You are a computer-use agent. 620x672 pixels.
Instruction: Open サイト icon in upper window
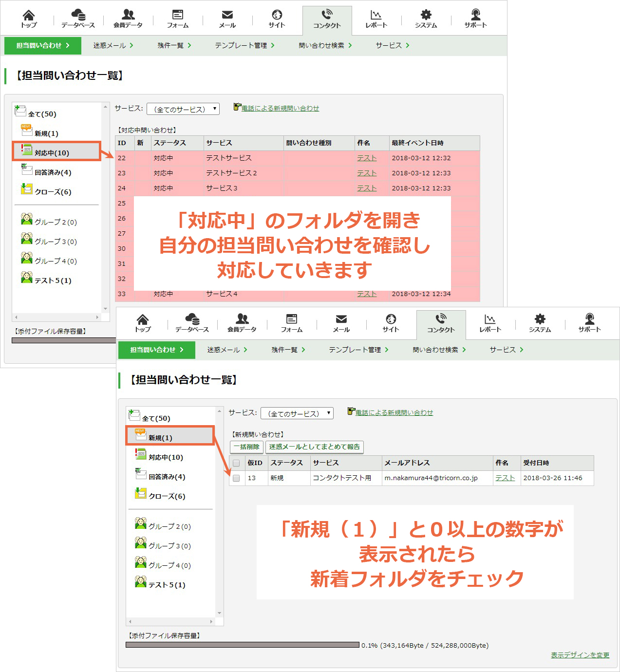pyautogui.click(x=277, y=19)
